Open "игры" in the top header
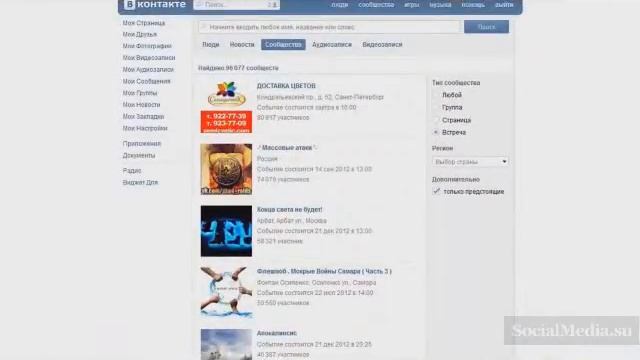The height and width of the screenshot is (360, 640). [411, 5]
